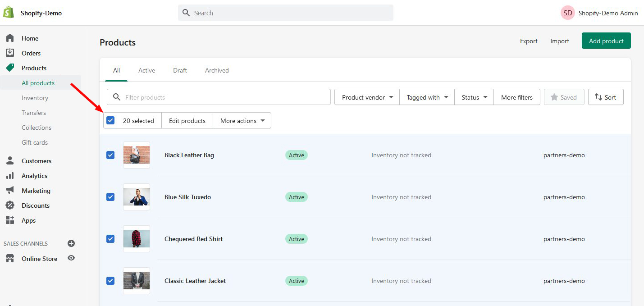Click the Edit products button
Screen dimensions: 644x306
(x=187, y=121)
